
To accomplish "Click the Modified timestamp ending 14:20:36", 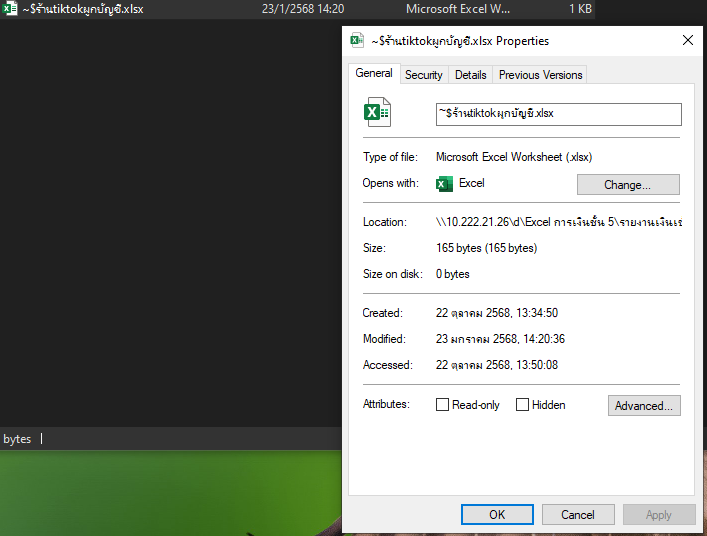I will 500,339.
